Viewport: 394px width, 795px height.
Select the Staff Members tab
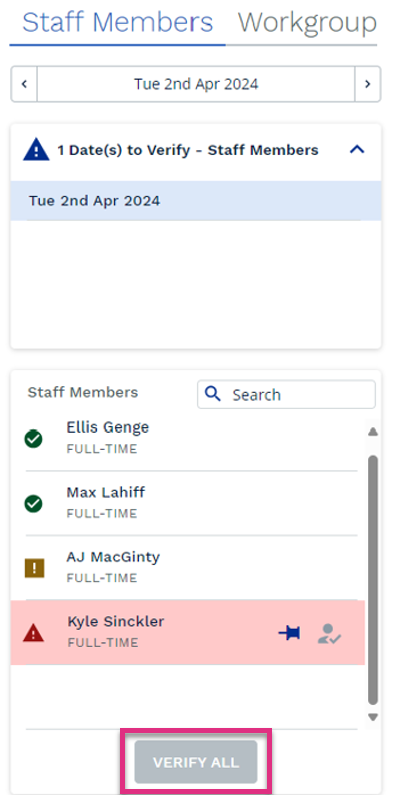118,22
